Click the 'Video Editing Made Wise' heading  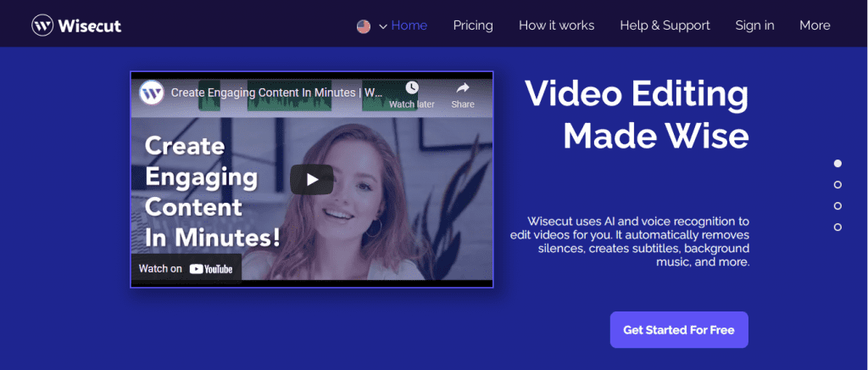point(637,115)
